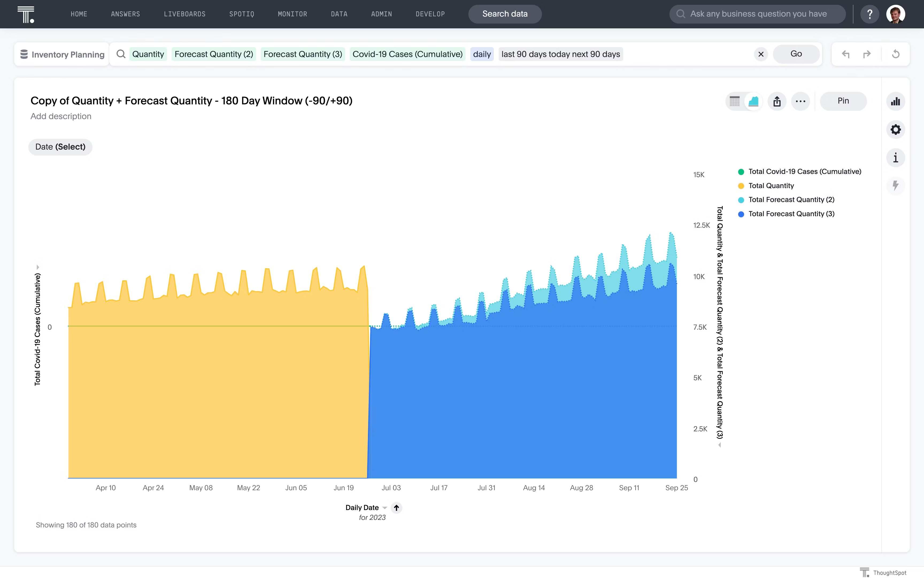Viewport: 924px width, 578px height.
Task: Click the 12.5K right axis tick label
Action: point(701,226)
